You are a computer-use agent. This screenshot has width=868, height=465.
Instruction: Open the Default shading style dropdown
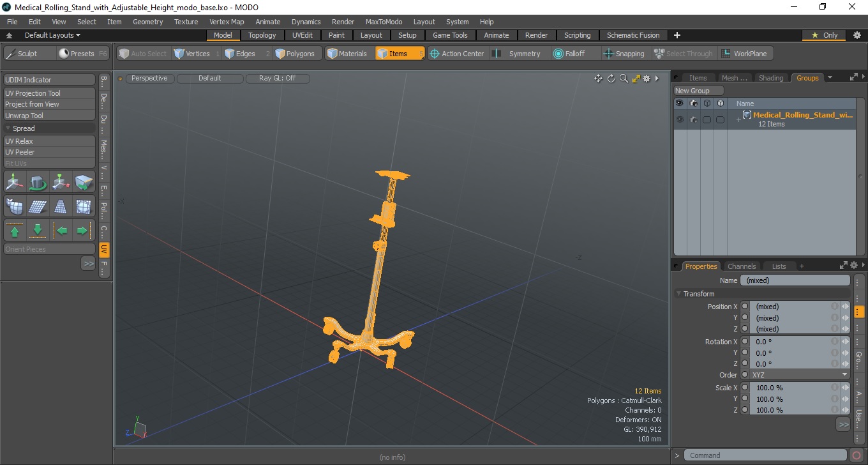(x=210, y=79)
